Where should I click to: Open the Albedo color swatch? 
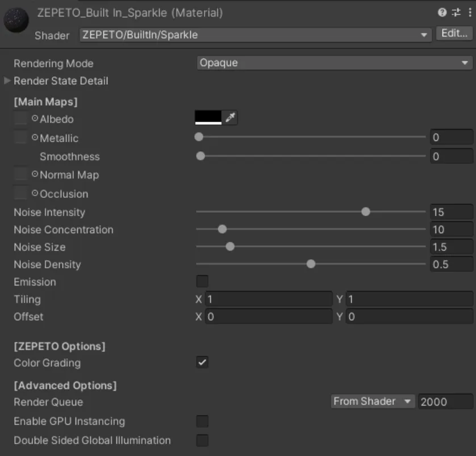point(208,118)
